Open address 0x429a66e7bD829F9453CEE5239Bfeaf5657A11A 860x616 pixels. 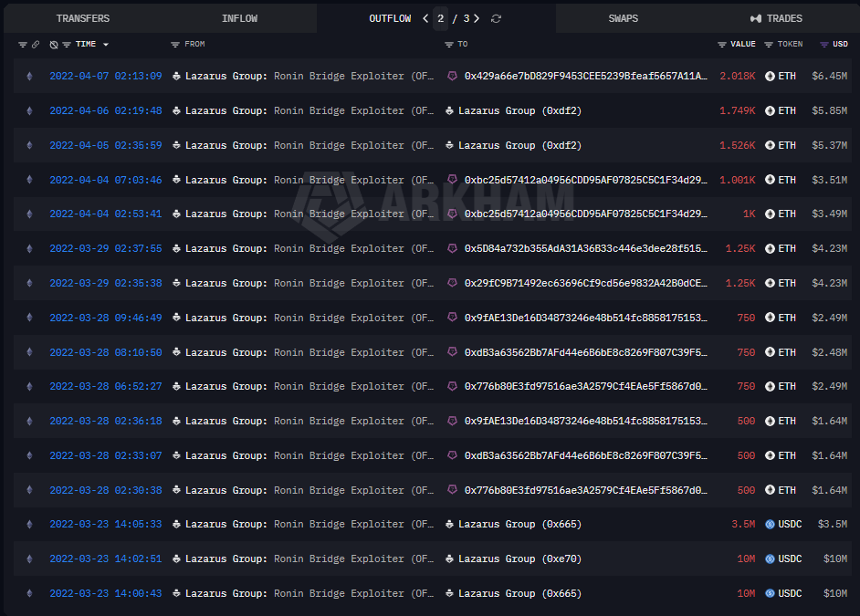586,76
